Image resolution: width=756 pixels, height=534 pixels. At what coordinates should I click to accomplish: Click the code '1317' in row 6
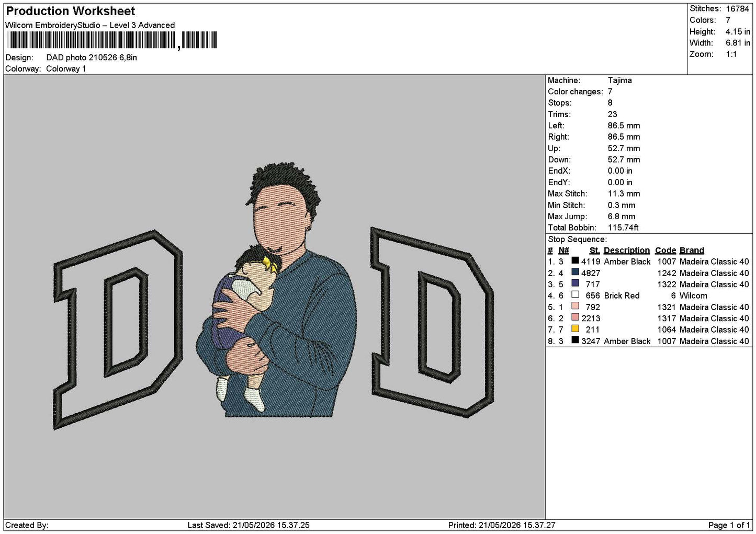point(667,319)
